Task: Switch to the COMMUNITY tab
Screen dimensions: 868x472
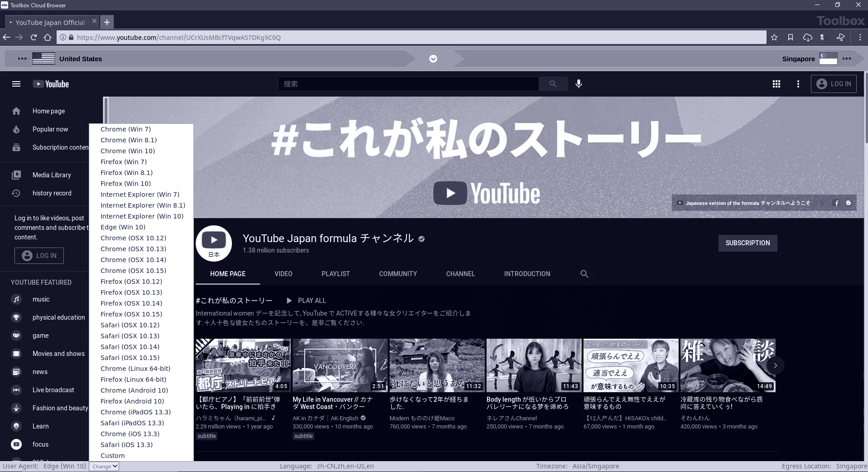Action: click(398, 274)
